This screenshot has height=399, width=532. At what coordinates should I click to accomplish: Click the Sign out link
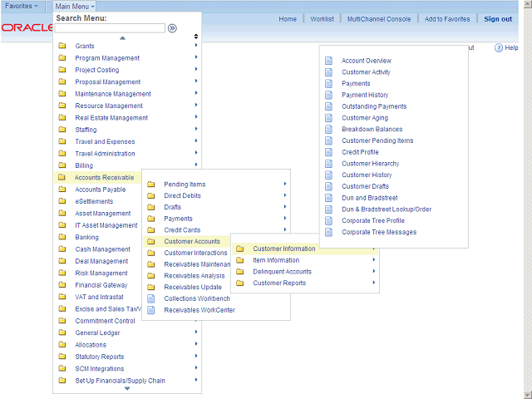click(x=498, y=19)
